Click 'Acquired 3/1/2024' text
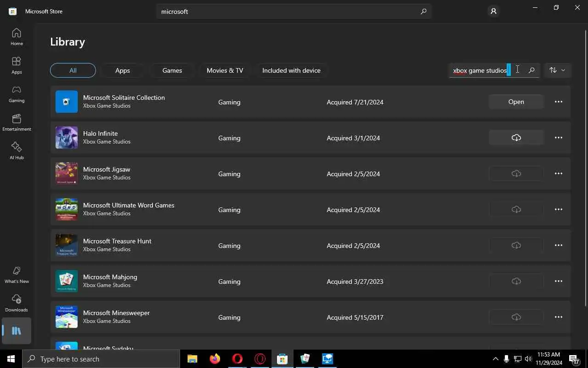 pyautogui.click(x=353, y=138)
